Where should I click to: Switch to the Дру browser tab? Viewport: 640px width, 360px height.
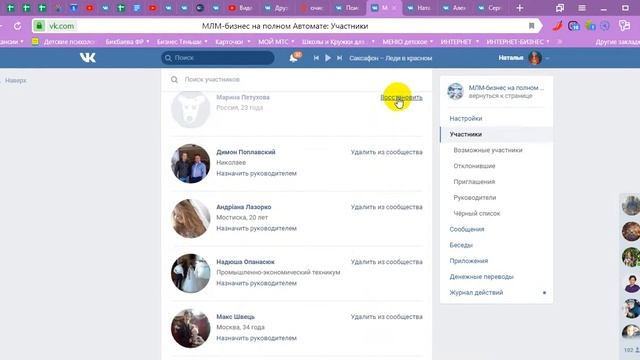point(277,8)
